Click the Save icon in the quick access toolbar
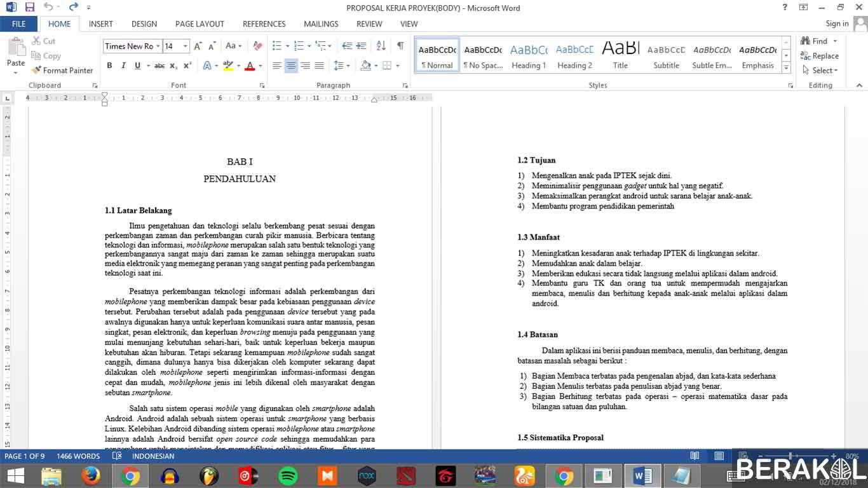Screen dimensions: 868x488 pos(29,8)
